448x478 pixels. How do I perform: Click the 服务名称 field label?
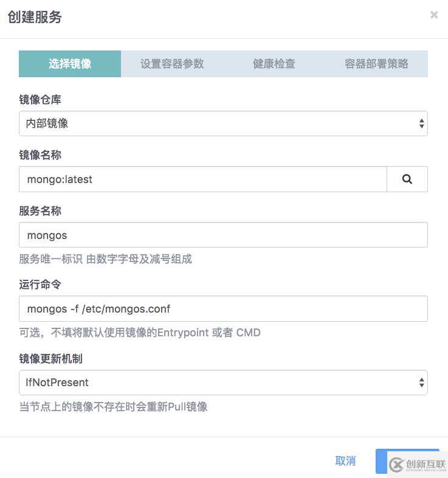click(40, 211)
